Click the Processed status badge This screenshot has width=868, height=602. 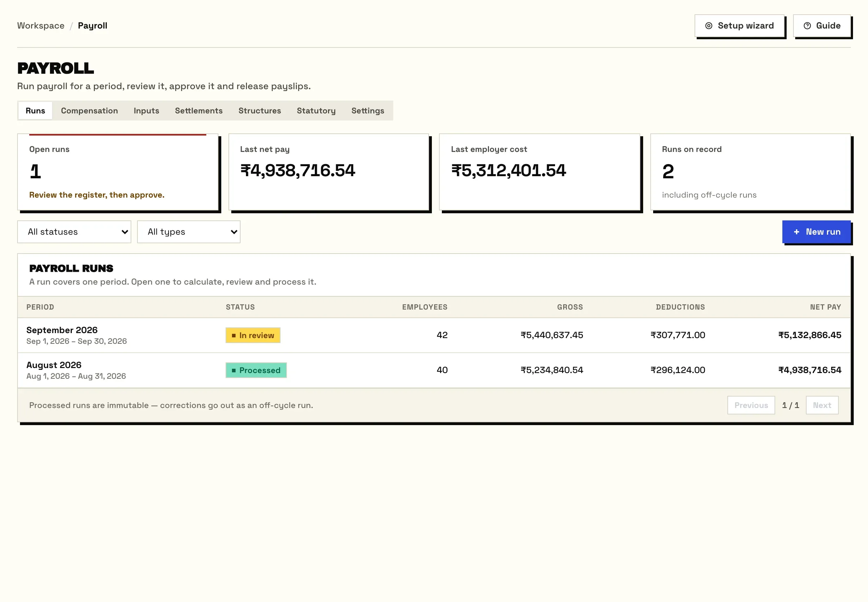[x=256, y=371]
